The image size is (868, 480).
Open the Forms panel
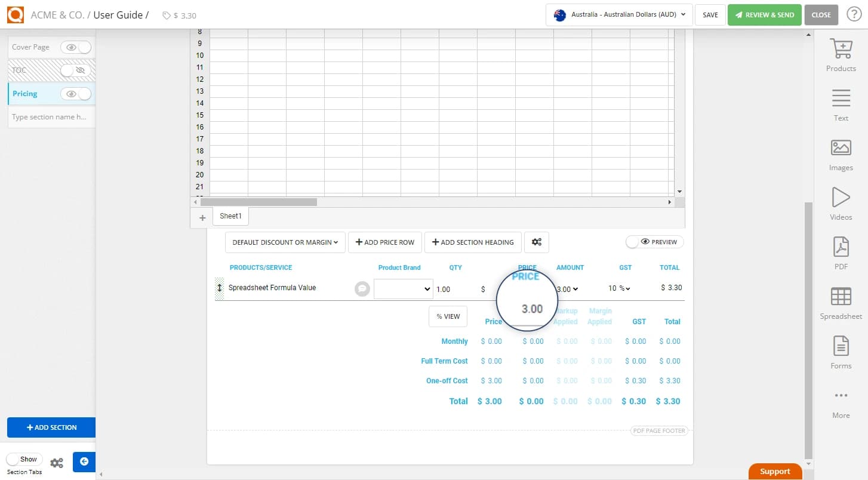coord(841,352)
